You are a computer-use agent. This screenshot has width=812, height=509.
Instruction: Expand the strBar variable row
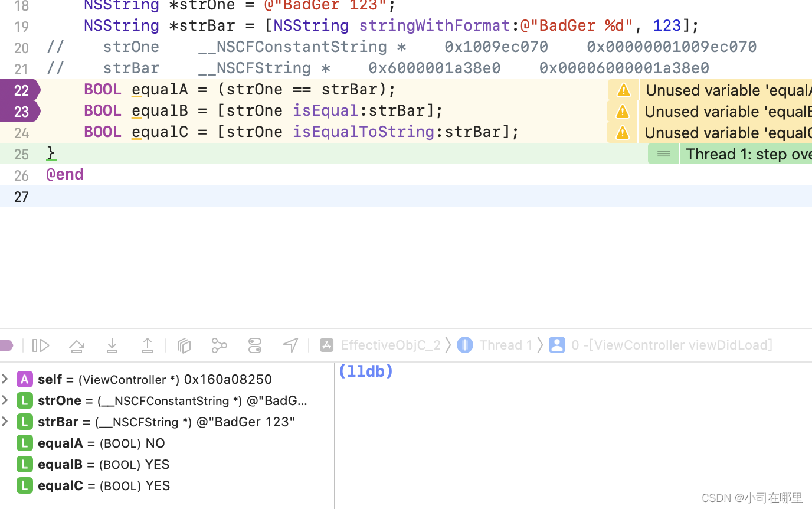(5, 422)
